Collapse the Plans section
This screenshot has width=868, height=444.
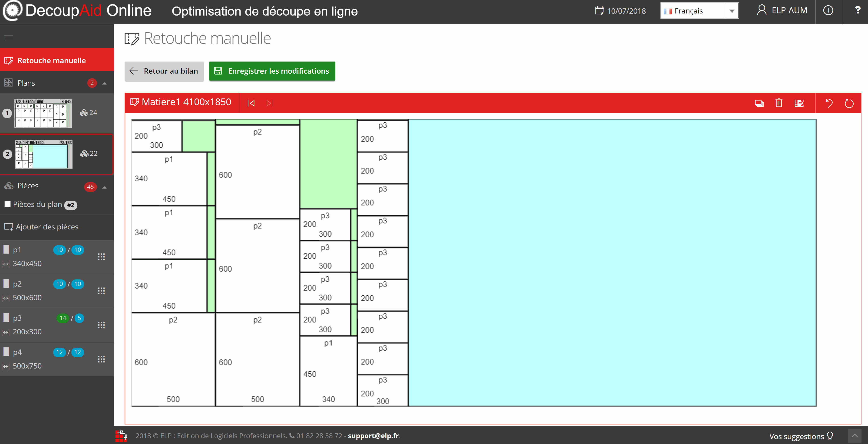[104, 83]
